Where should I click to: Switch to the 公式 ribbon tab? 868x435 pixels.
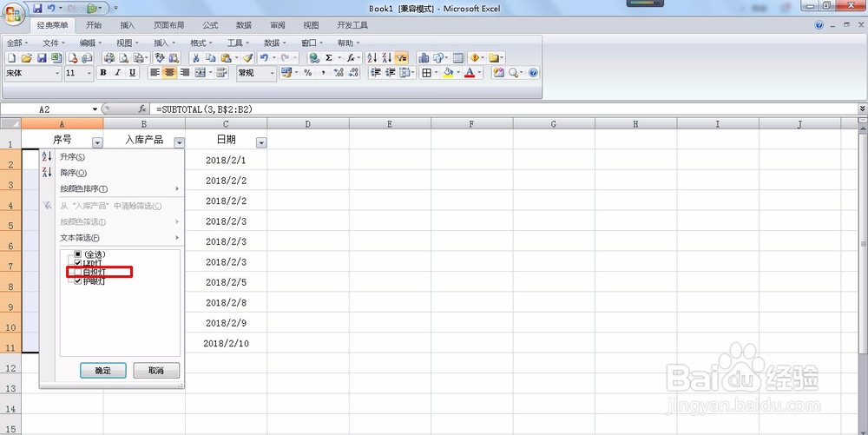click(x=210, y=25)
